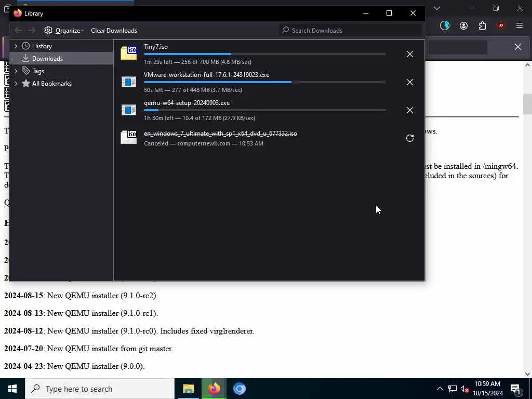
Task: Open the Windows Start menu
Action: (12, 389)
